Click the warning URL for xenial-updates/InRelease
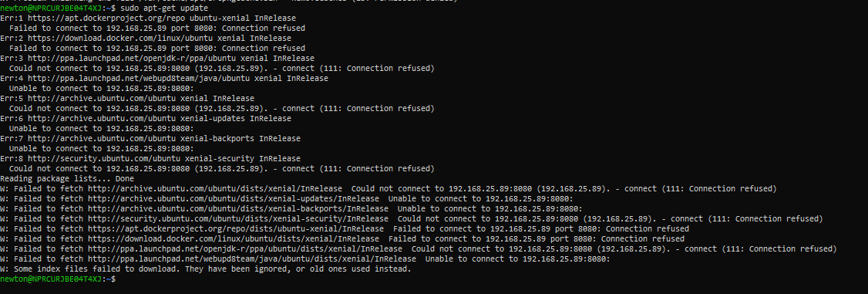 tap(234, 198)
